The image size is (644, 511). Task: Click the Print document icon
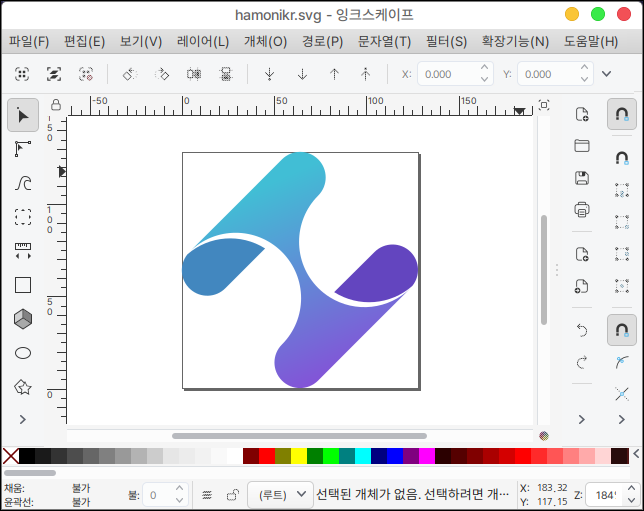[x=582, y=209]
